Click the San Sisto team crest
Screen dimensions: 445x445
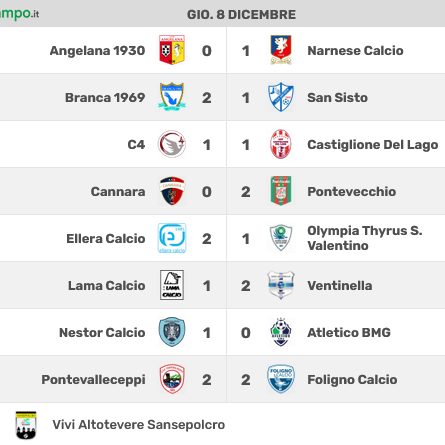pos(281,97)
